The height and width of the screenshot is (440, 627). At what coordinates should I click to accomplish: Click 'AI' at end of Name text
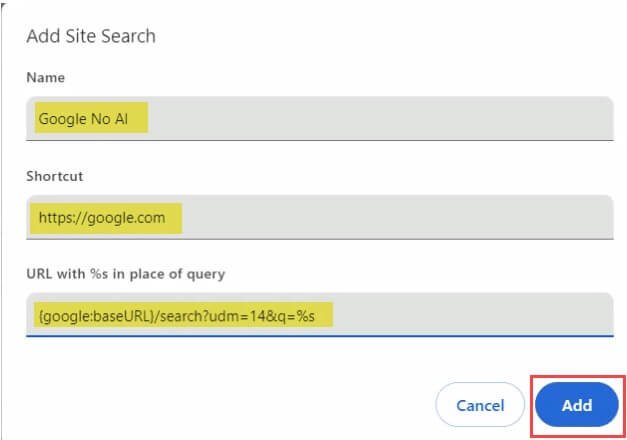tap(122, 119)
